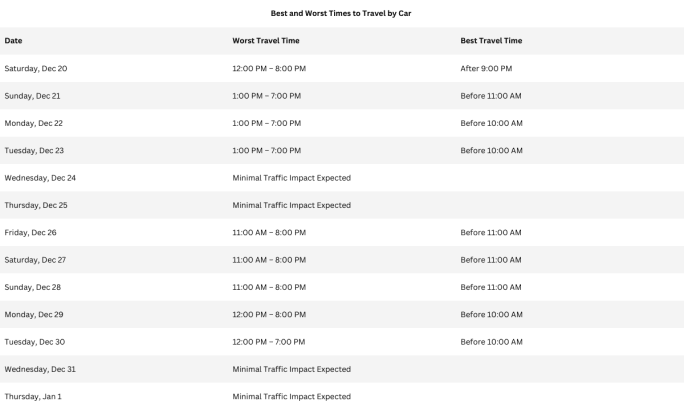
Task: Select the Worst Travel Time column header
Action: 266,41
